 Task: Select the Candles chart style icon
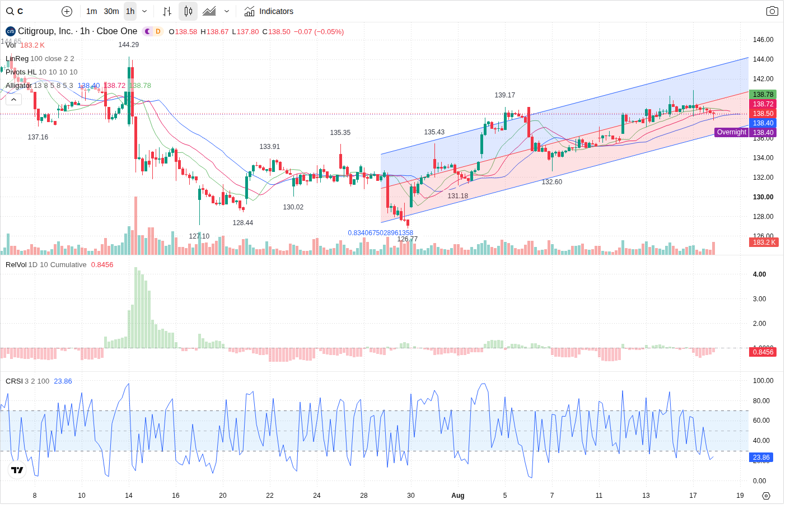[x=188, y=11]
